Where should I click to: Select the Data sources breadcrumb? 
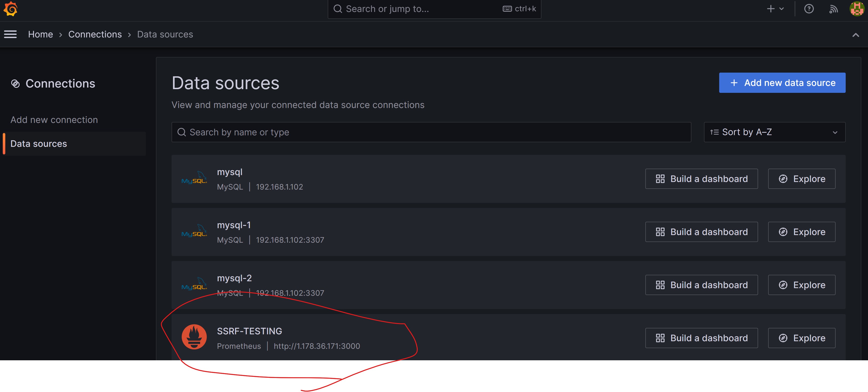pyautogui.click(x=165, y=34)
